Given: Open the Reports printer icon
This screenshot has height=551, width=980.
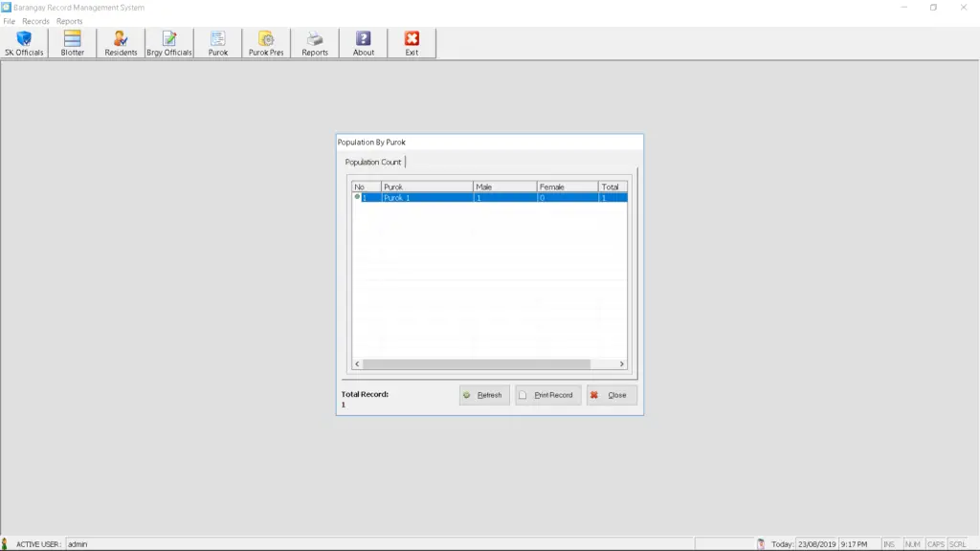Looking at the screenshot, I should click(315, 42).
